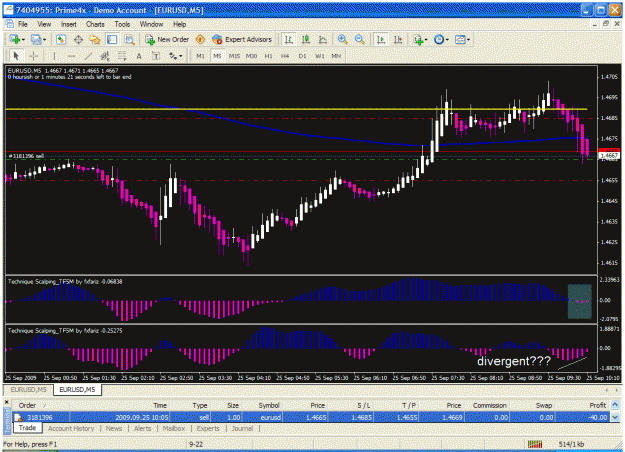Open the Periods clock button
Screen dimensions: 625x452
pos(439,39)
